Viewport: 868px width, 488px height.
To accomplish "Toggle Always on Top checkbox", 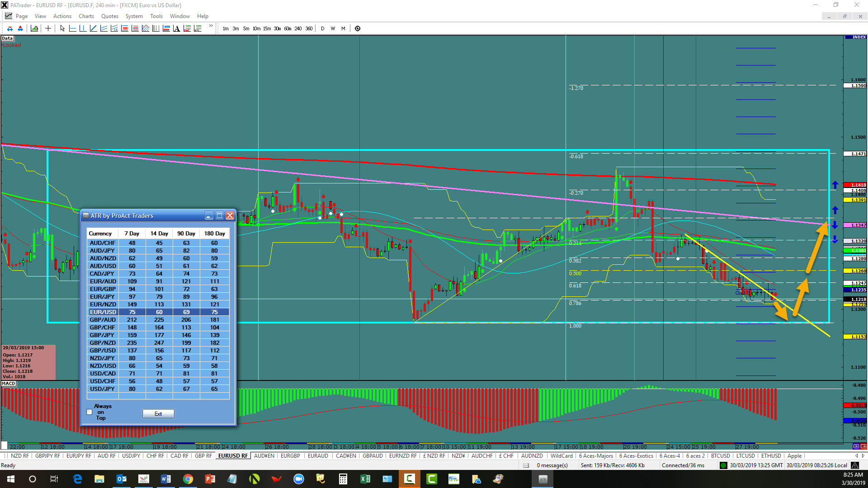I will point(90,412).
